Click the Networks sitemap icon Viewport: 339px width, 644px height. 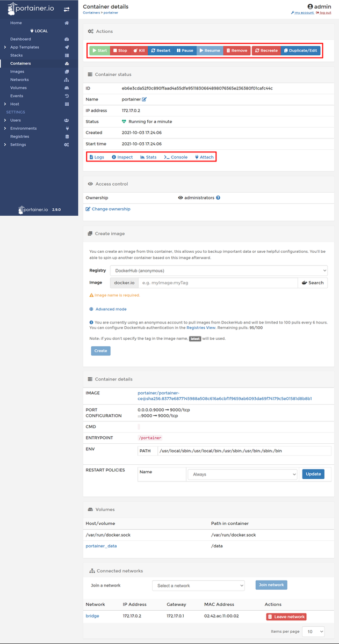point(67,79)
